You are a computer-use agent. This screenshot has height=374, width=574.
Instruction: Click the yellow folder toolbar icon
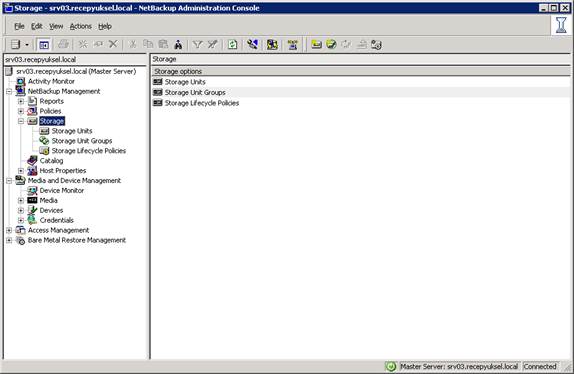(316, 45)
